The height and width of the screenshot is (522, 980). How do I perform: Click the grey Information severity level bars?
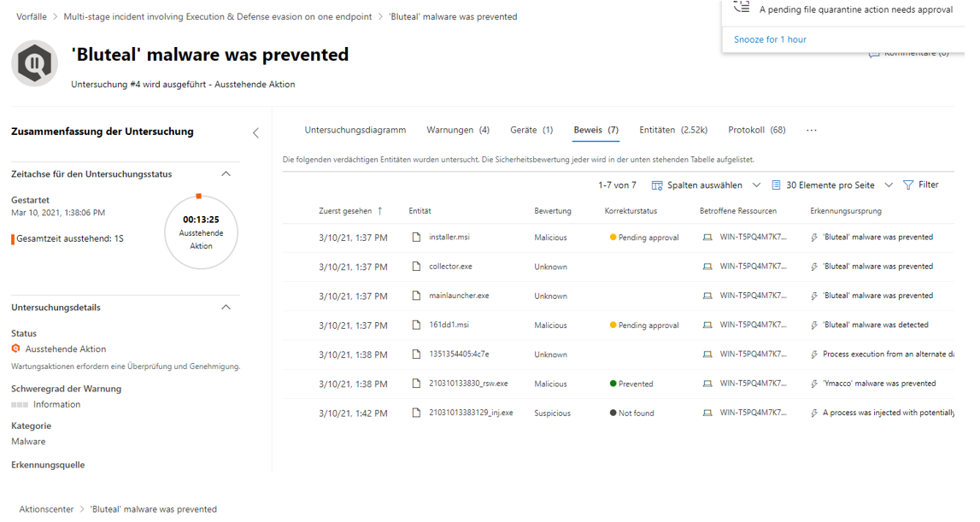(x=20, y=404)
